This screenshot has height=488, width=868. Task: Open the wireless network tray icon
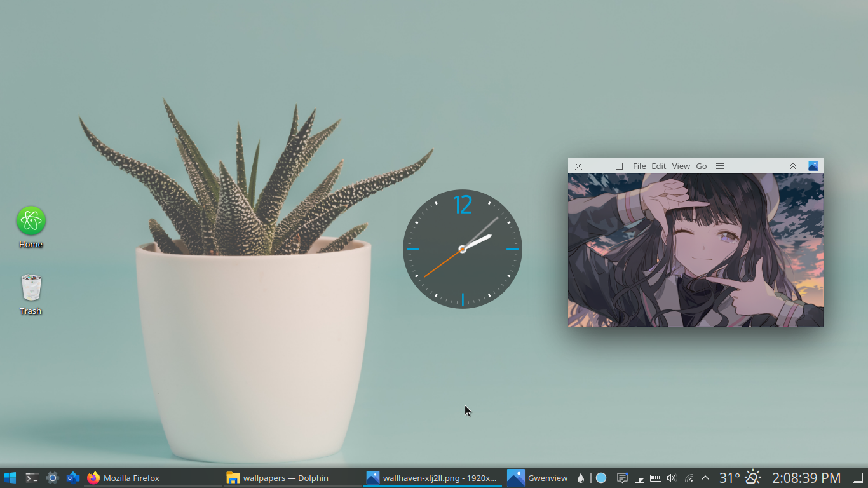click(x=689, y=478)
